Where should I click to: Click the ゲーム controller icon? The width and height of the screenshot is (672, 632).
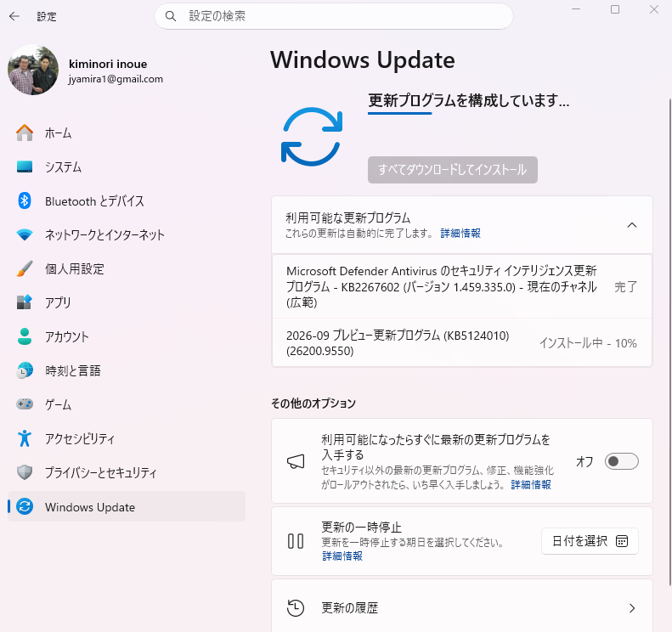25,404
